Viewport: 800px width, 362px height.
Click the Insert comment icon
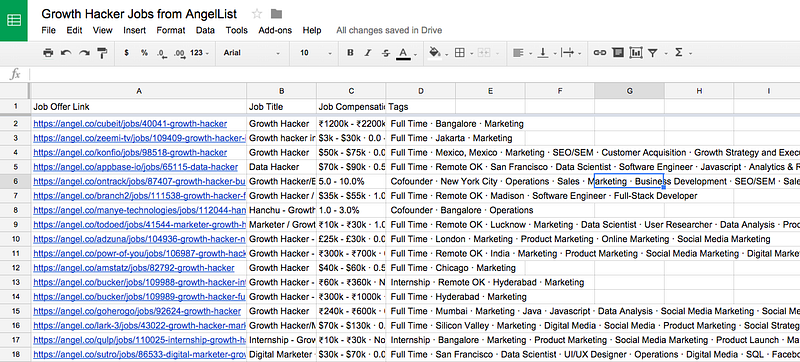pyautogui.click(x=618, y=53)
